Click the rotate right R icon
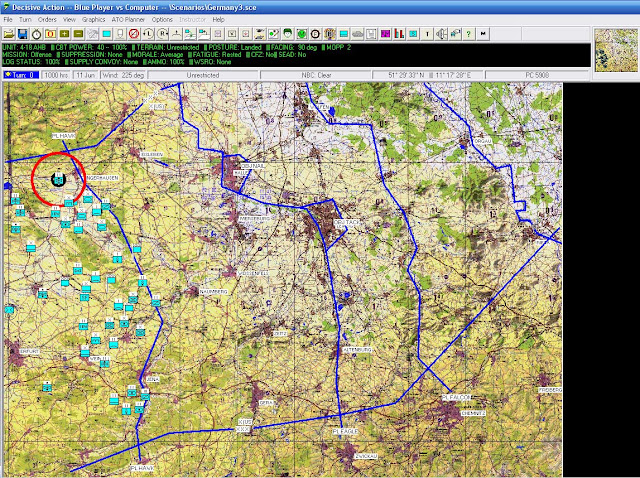This screenshot has height=478, width=640. [x=162, y=34]
